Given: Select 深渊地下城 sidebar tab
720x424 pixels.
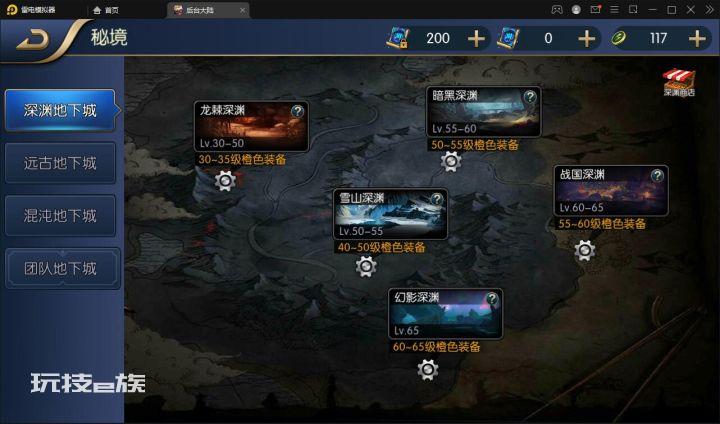Looking at the screenshot, I should [x=60, y=110].
